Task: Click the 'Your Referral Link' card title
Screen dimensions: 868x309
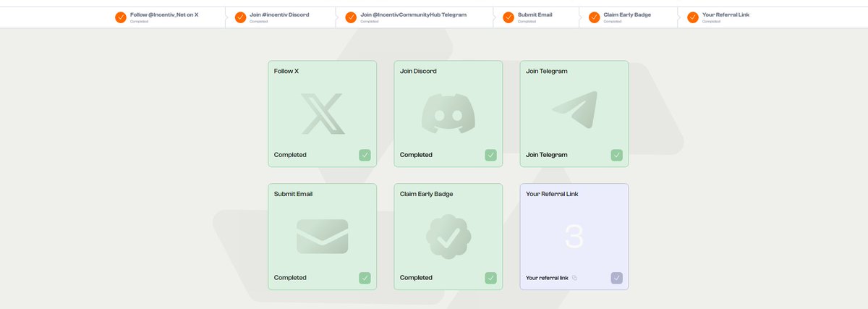Action: pyautogui.click(x=552, y=194)
